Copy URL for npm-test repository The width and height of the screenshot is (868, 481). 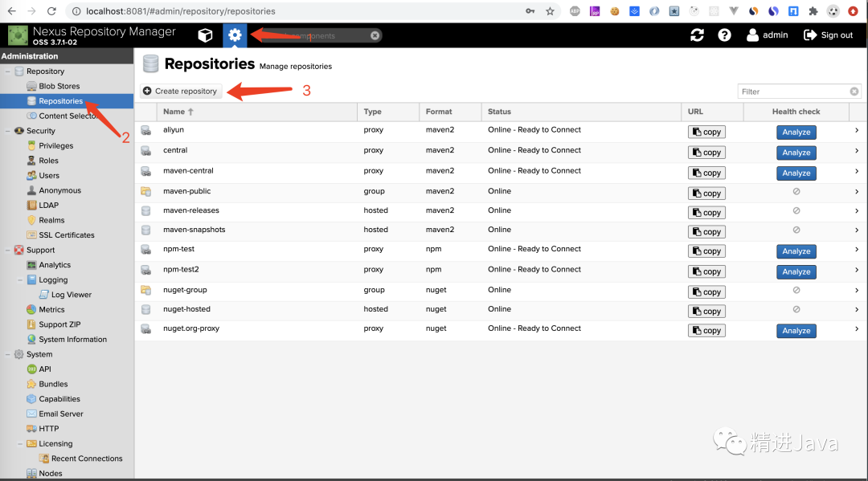tap(706, 251)
